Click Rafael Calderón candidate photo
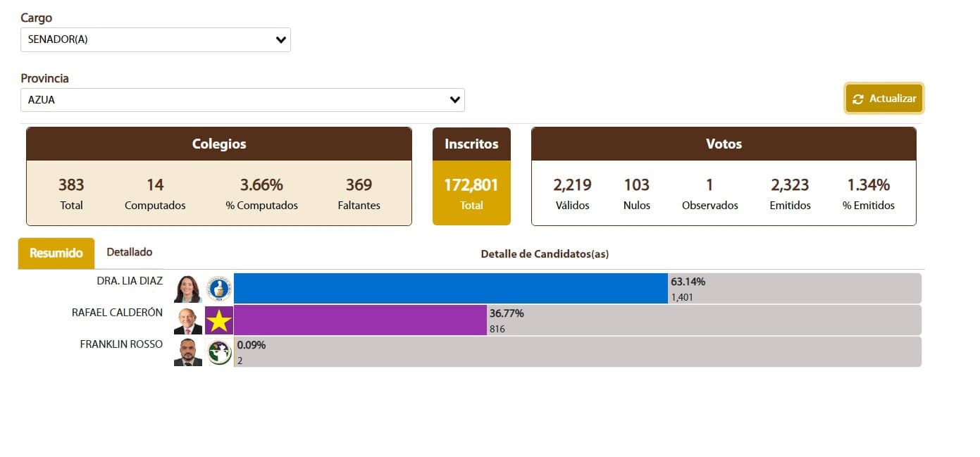The height and width of the screenshot is (457, 980). (187, 320)
